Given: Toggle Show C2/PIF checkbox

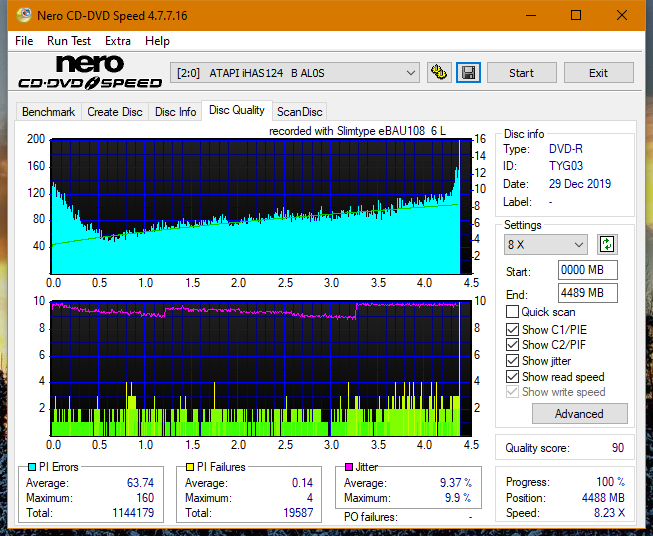Looking at the screenshot, I should (x=512, y=345).
